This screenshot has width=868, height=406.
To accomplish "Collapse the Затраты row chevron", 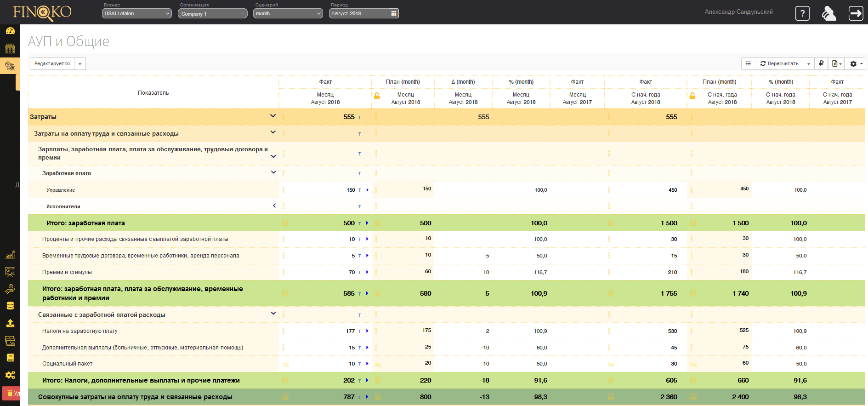I will click(273, 116).
